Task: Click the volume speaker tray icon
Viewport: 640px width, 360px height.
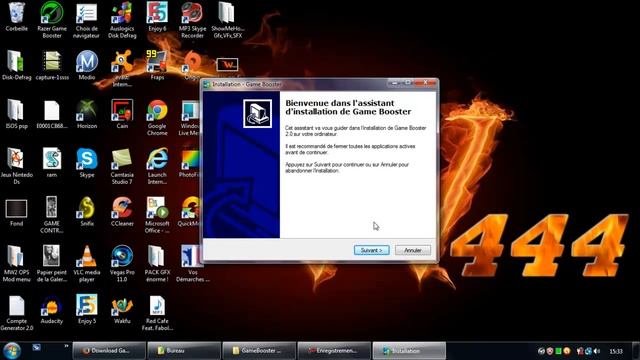Action: [x=597, y=351]
